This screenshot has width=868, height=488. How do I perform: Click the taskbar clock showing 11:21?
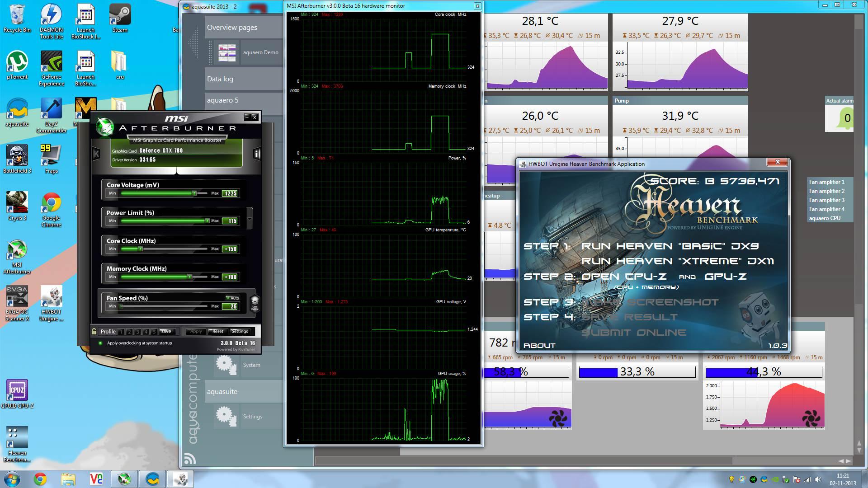(x=843, y=479)
